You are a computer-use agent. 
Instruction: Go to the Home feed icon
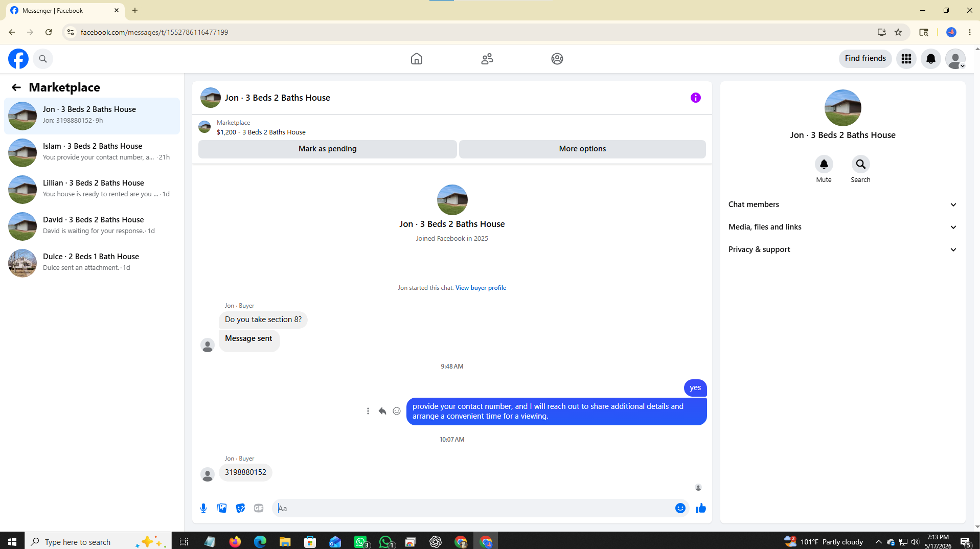tap(417, 59)
